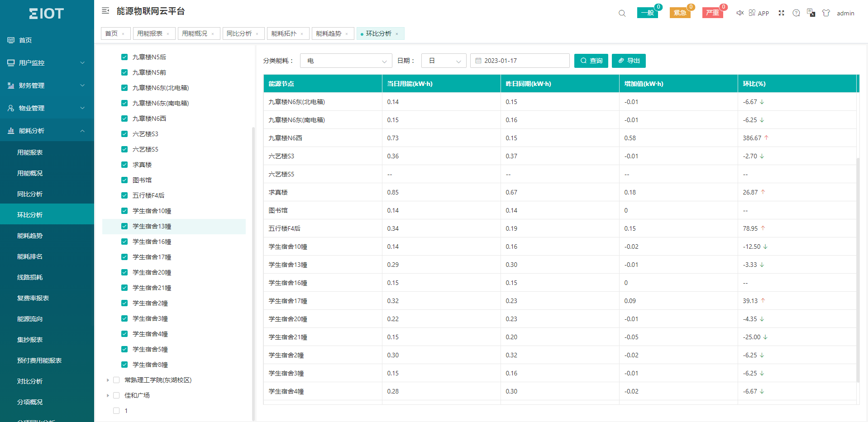Click the 能耗分析 bar chart icon
The image size is (868, 422).
(11, 131)
